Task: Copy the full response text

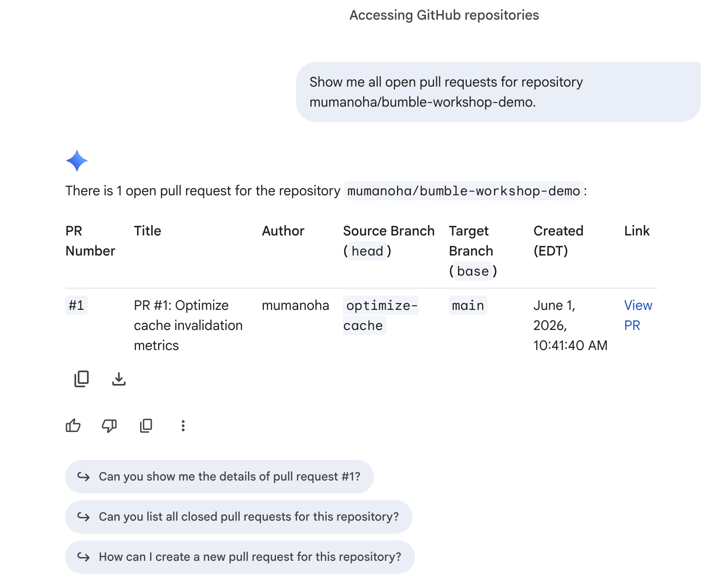Action: tap(146, 426)
